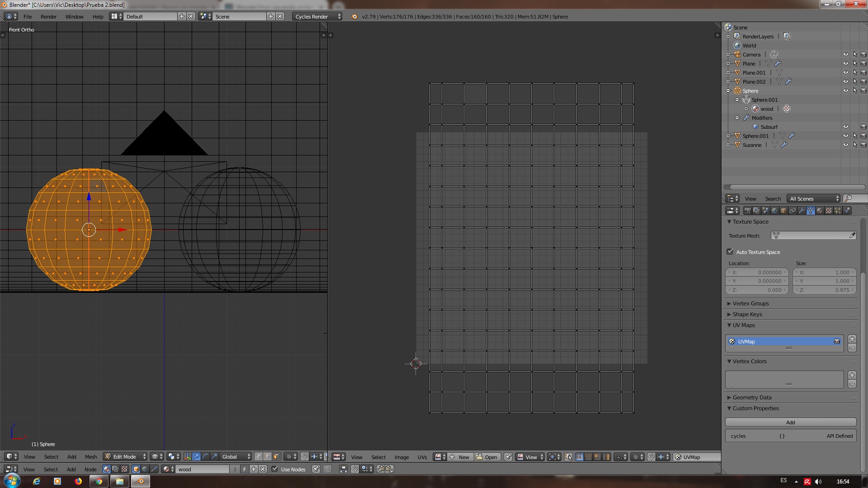This screenshot has height=488, width=868.
Task: Open the Edit Mode dropdown
Action: [125, 456]
